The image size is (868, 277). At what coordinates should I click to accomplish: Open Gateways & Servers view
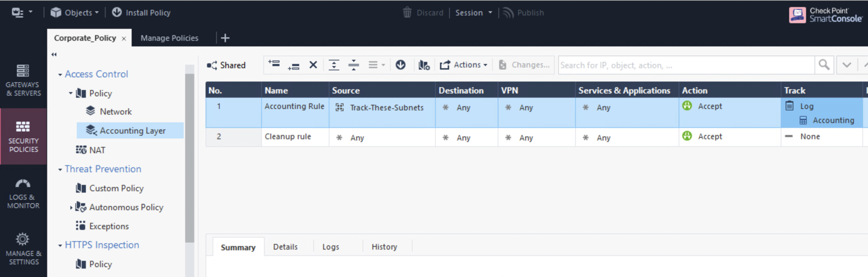coord(23,80)
